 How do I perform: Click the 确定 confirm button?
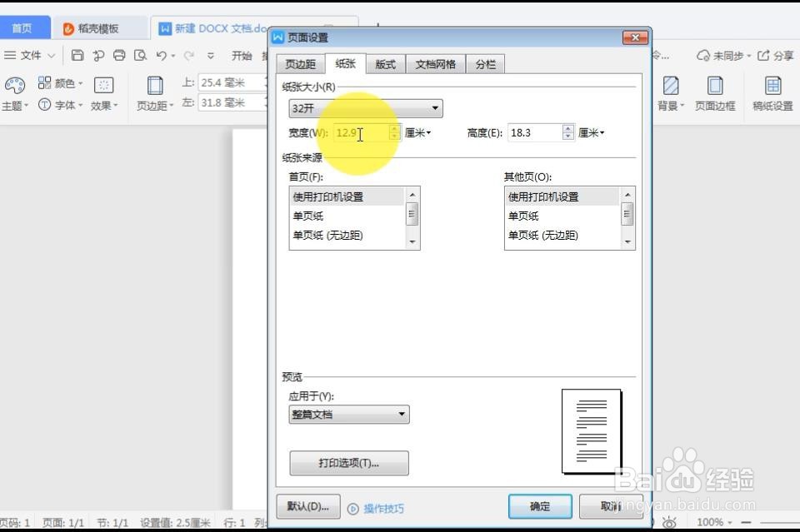tap(539, 506)
